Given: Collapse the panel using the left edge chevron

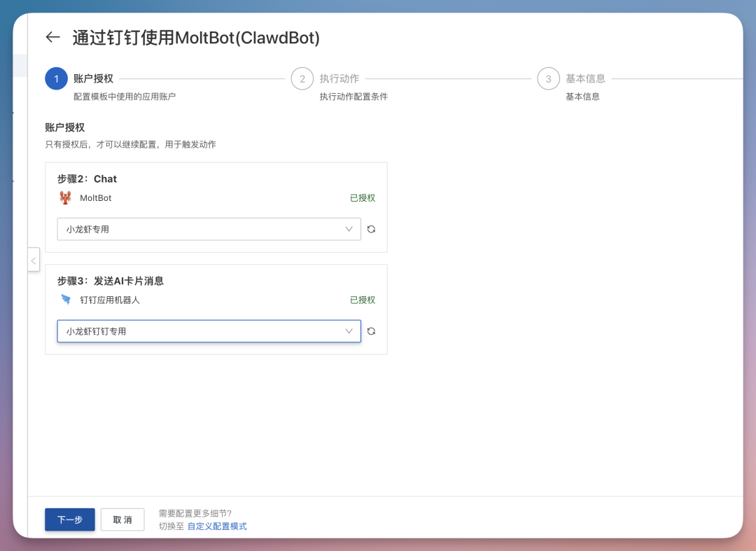Looking at the screenshot, I should pyautogui.click(x=34, y=260).
